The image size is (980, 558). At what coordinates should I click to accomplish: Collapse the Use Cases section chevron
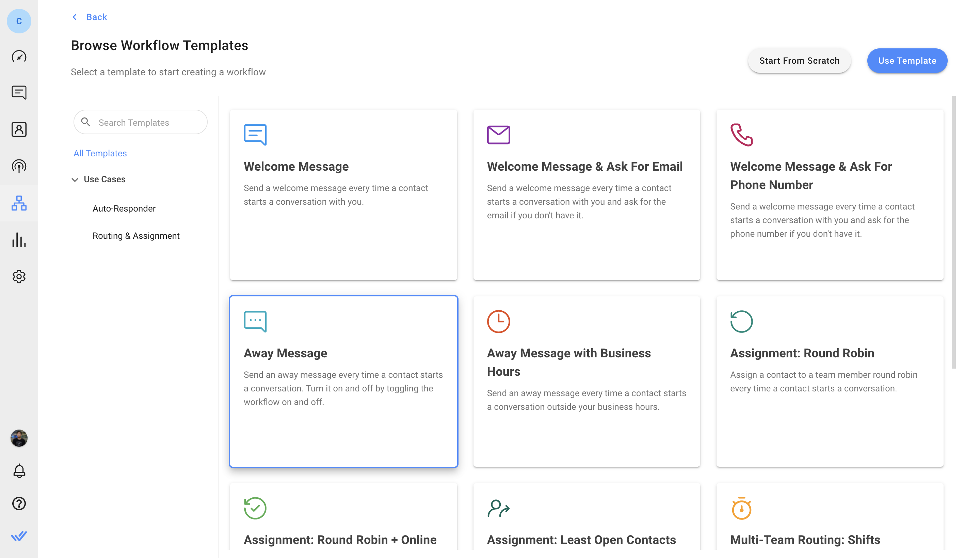75,179
